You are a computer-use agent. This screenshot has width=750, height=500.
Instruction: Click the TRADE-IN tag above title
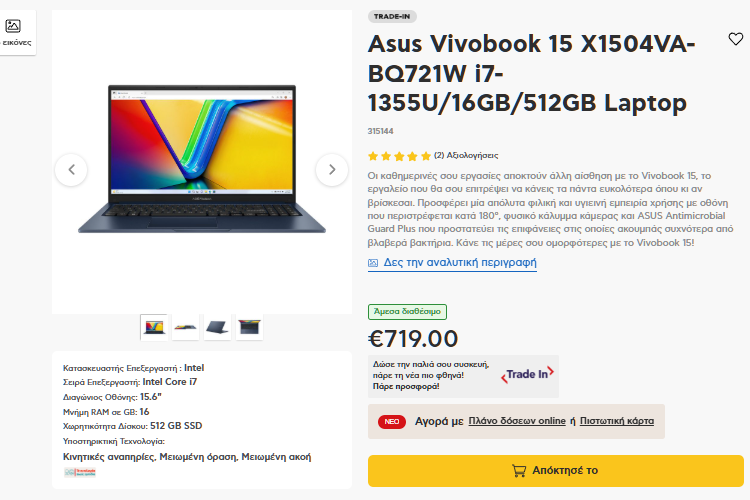pos(392,16)
